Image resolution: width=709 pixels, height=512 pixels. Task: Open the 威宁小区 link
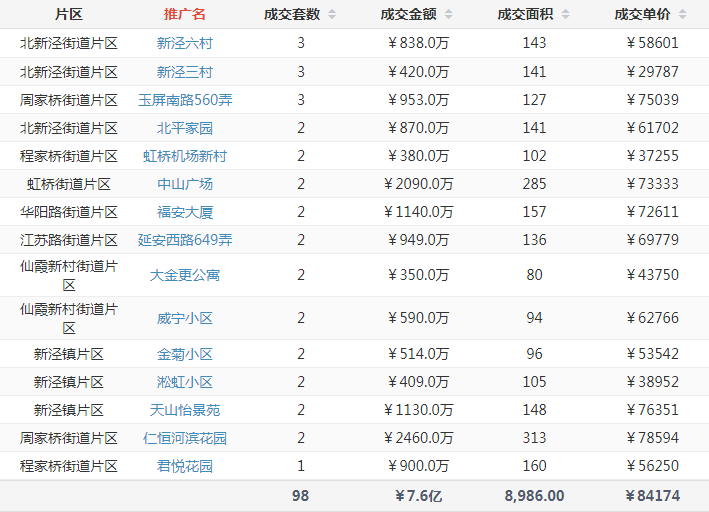click(184, 318)
